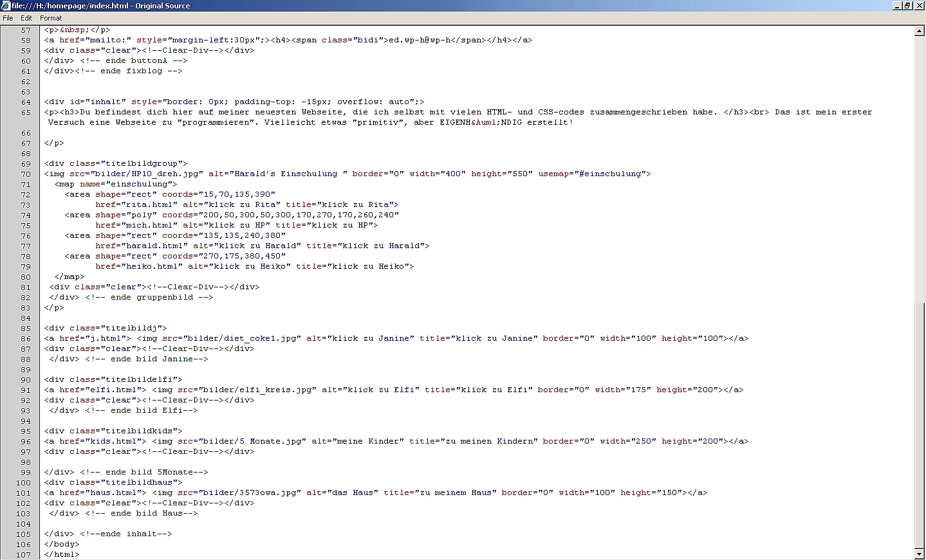The image size is (926, 560).
Task: Click the scroll up arrow
Action: [920, 31]
